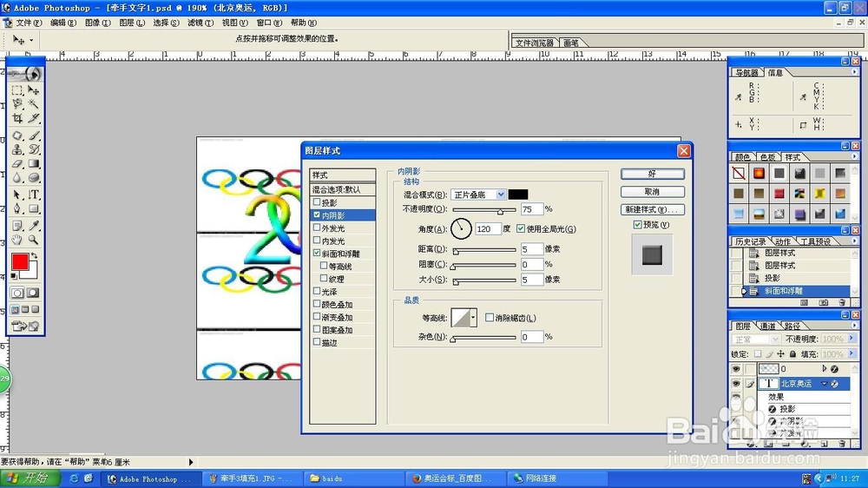Select the Lasso tool
The width and height of the screenshot is (868, 488).
(x=17, y=104)
